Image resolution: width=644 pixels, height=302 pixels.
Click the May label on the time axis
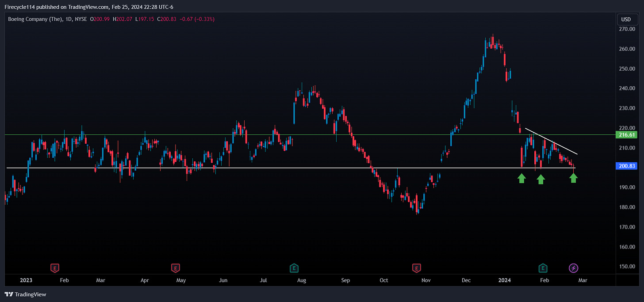pos(181,280)
